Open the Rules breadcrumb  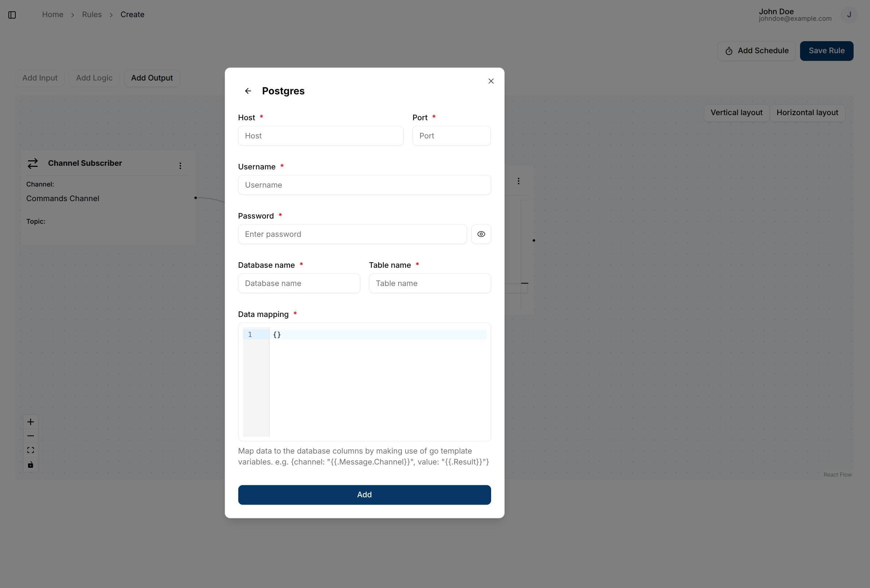pyautogui.click(x=92, y=15)
